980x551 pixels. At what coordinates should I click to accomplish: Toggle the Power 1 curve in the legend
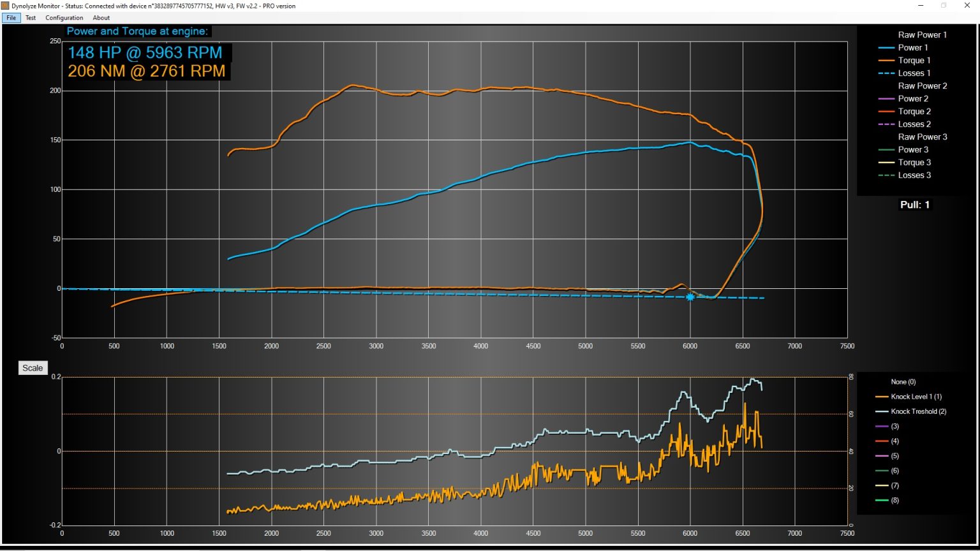click(912, 47)
